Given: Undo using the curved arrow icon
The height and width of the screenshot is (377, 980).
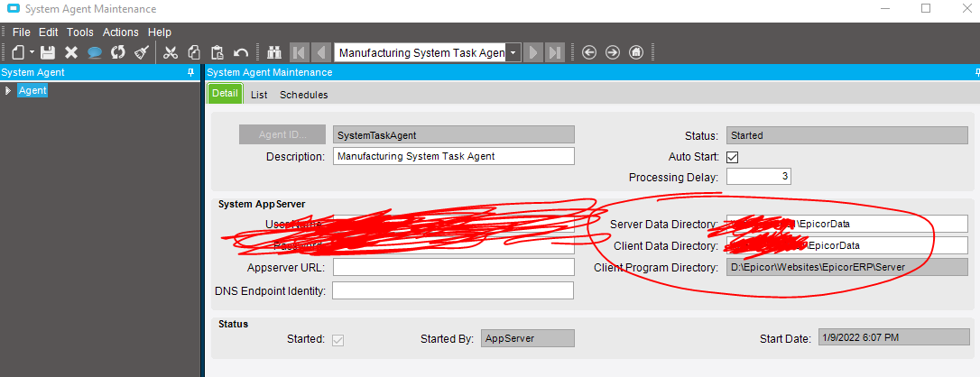Looking at the screenshot, I should 241,52.
